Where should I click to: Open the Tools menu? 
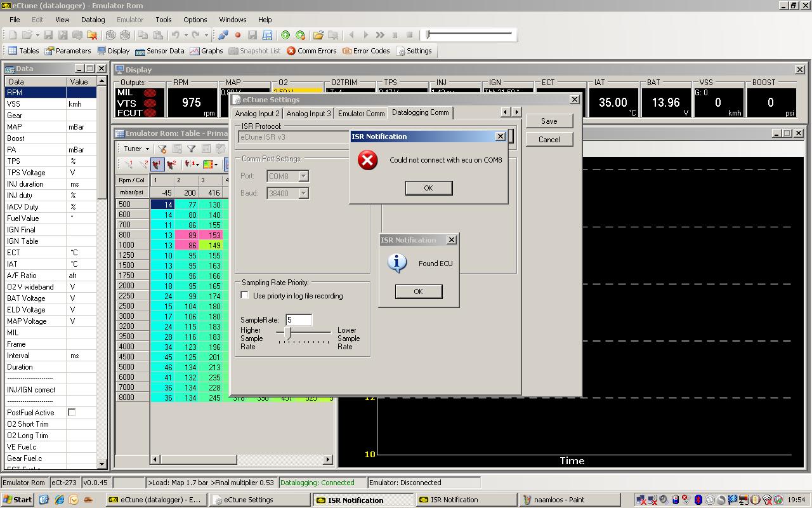click(164, 20)
